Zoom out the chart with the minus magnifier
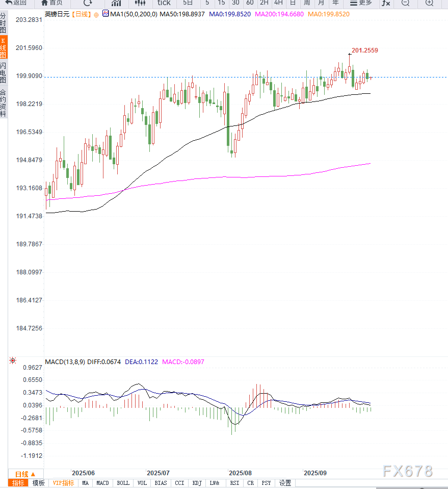 pyautogui.click(x=405, y=3)
